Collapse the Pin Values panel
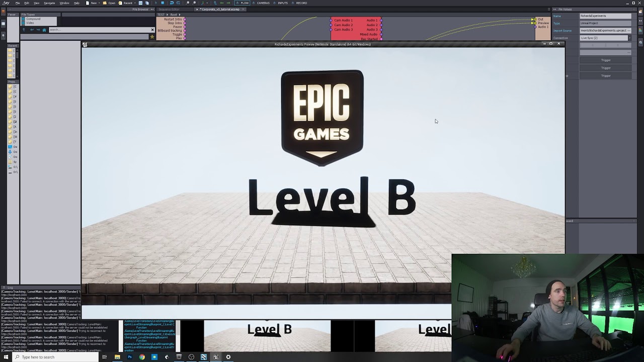The height and width of the screenshot is (362, 644). pos(554,9)
